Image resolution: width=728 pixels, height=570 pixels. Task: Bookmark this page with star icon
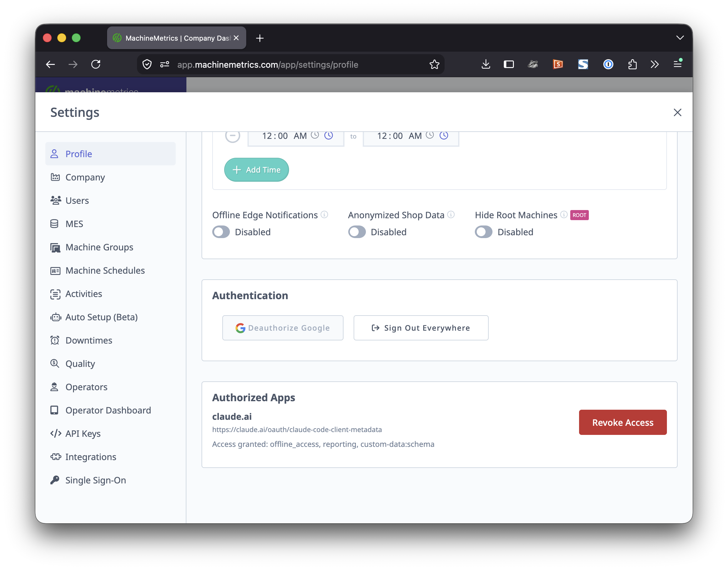[x=434, y=65]
